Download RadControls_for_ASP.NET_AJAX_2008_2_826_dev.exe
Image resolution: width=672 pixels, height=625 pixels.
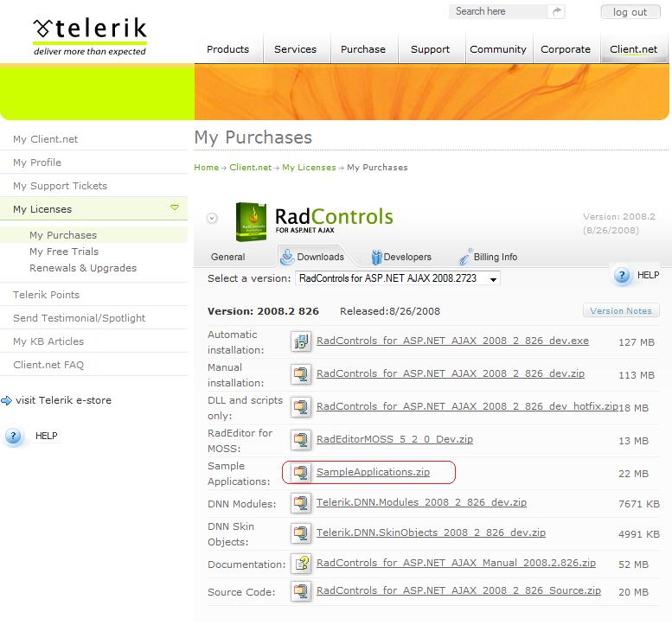(x=452, y=341)
